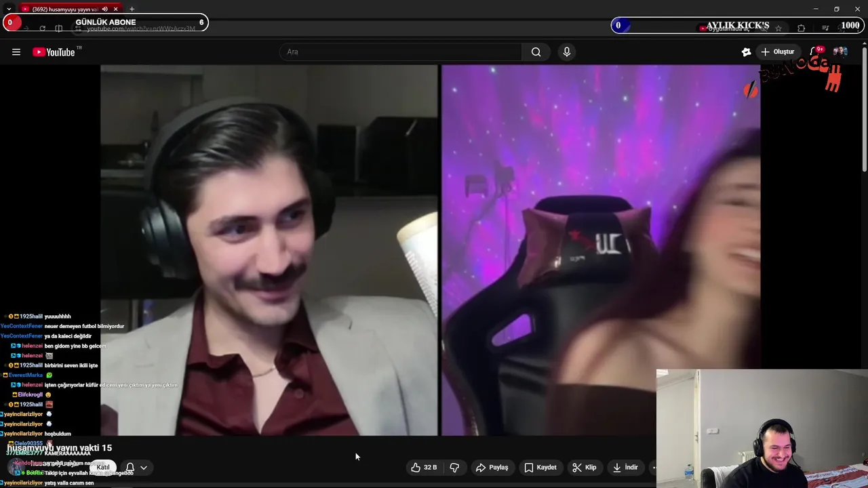Toggle the browser split view icon
Viewport: 868px width, 488px height.
[59, 28]
